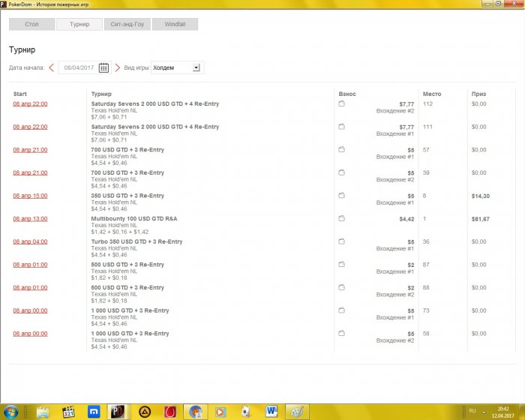525x420 pixels.
Task: Click the Multibounty 100 USD GTD R&A title
Action: (134, 219)
